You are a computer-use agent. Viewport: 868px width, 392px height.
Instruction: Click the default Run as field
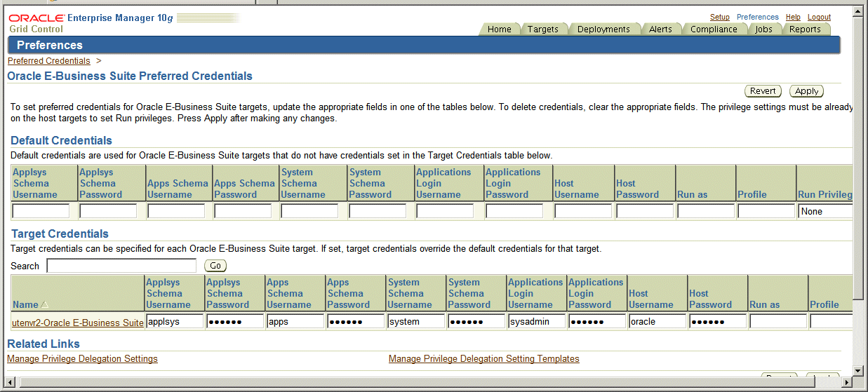[706, 211]
